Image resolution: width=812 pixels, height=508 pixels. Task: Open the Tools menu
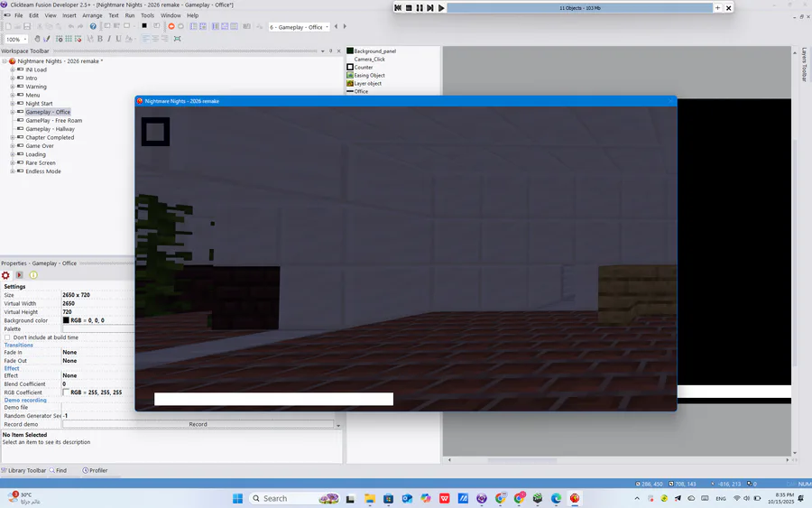148,15
